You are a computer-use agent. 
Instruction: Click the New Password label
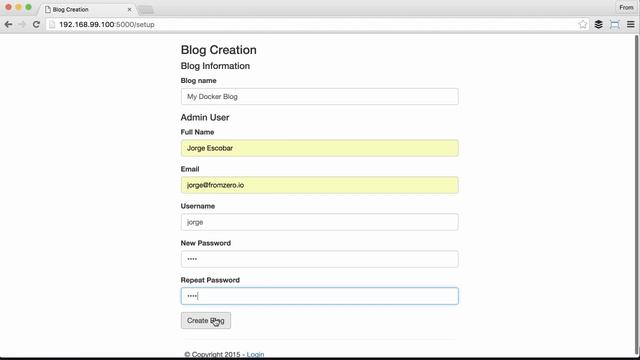pyautogui.click(x=206, y=243)
